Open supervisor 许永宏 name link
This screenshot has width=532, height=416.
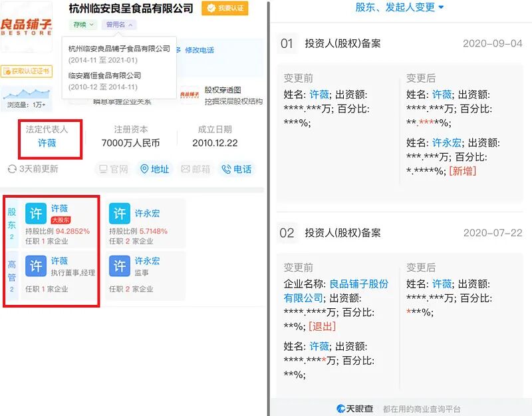coord(147,261)
